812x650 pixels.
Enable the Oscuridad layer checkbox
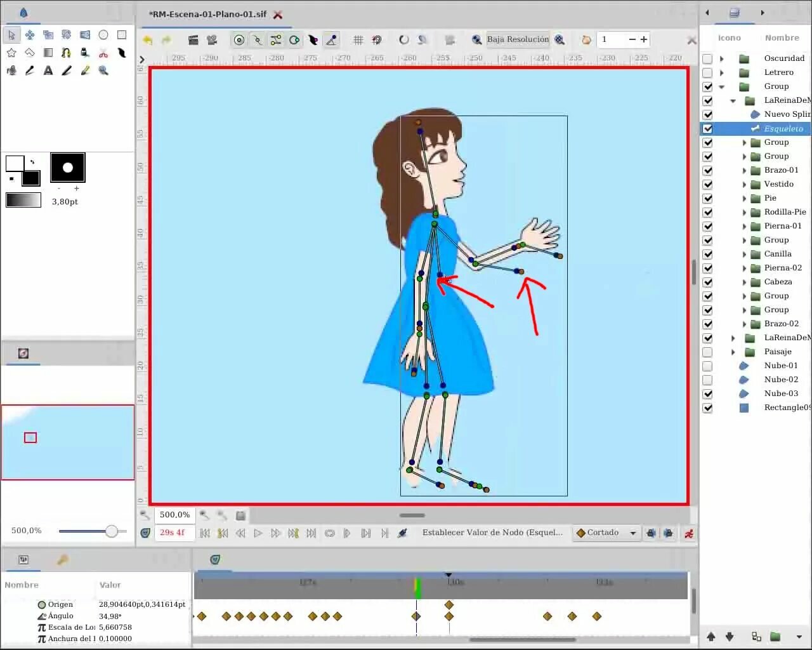click(707, 58)
